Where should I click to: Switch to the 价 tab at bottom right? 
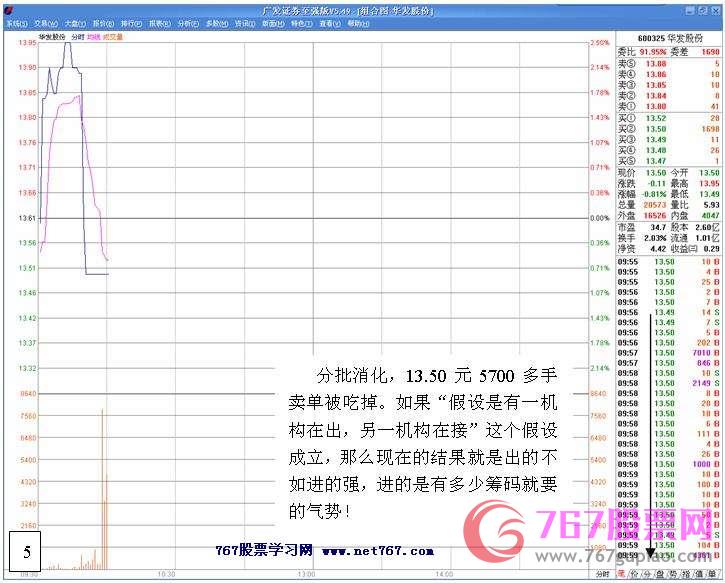[x=634, y=574]
